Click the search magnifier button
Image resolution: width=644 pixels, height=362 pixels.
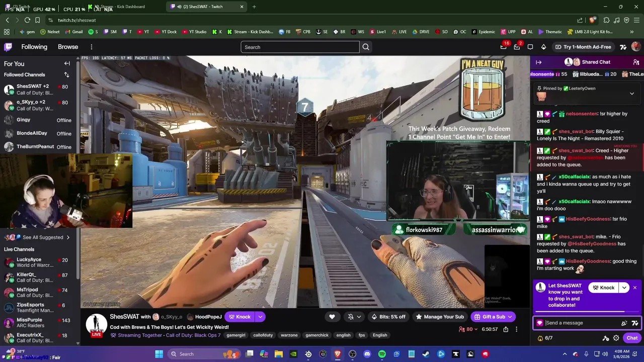tap(366, 47)
